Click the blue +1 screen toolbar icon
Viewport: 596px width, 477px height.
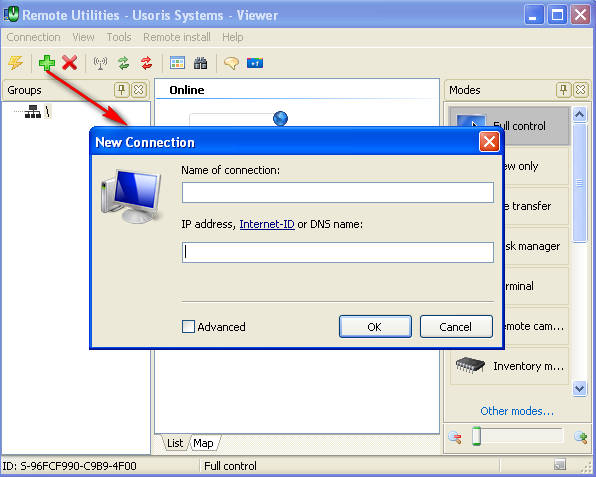[255, 63]
